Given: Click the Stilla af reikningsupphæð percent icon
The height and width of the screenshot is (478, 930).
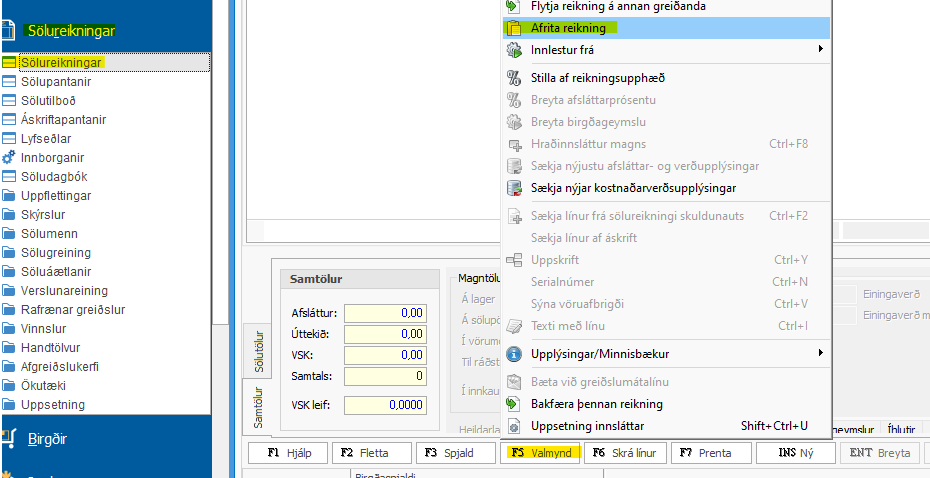Looking at the screenshot, I should click(514, 78).
